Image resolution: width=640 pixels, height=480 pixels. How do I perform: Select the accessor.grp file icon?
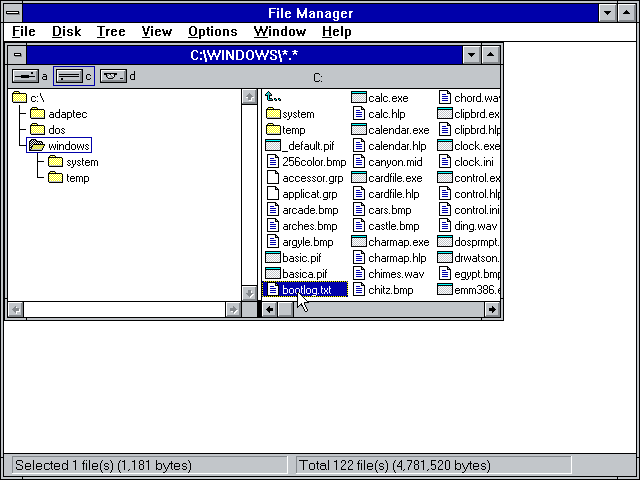(x=274, y=178)
